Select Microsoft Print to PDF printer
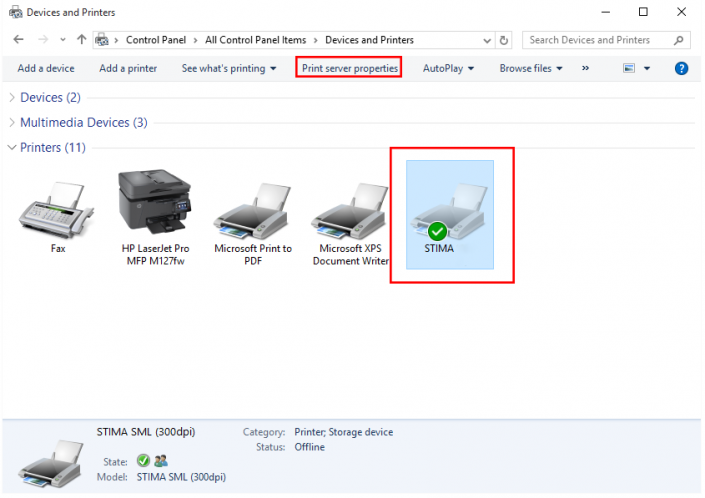Viewport: 705px width, 498px height. click(252, 208)
